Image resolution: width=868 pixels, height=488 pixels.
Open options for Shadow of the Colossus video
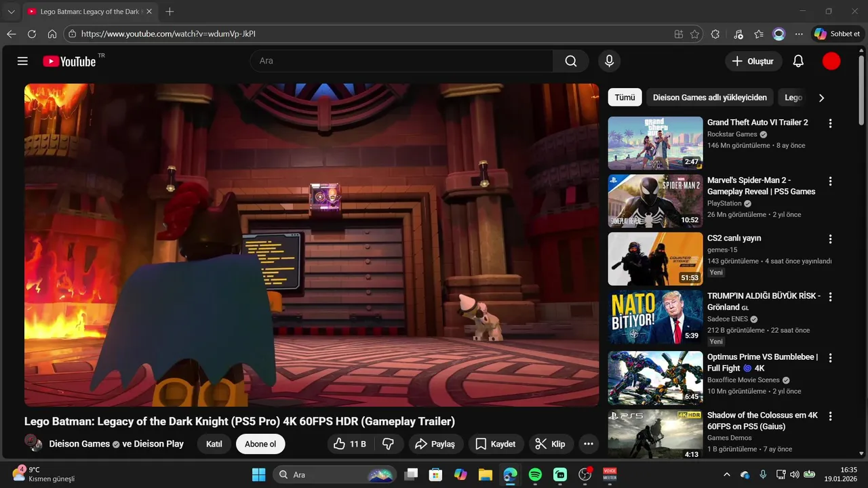click(830, 416)
